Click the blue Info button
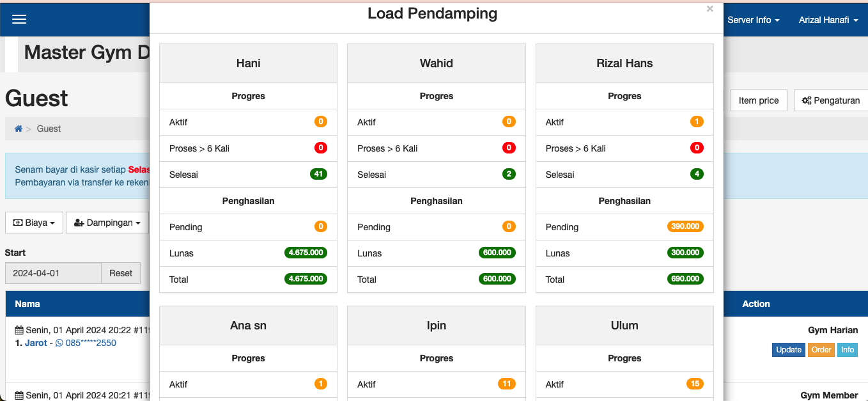This screenshot has height=401, width=868. [848, 350]
